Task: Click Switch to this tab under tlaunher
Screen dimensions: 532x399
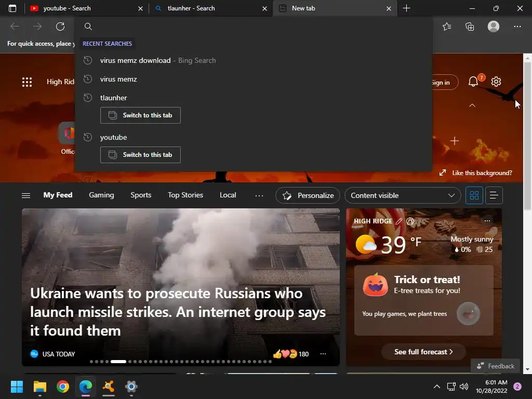Action: click(x=140, y=115)
